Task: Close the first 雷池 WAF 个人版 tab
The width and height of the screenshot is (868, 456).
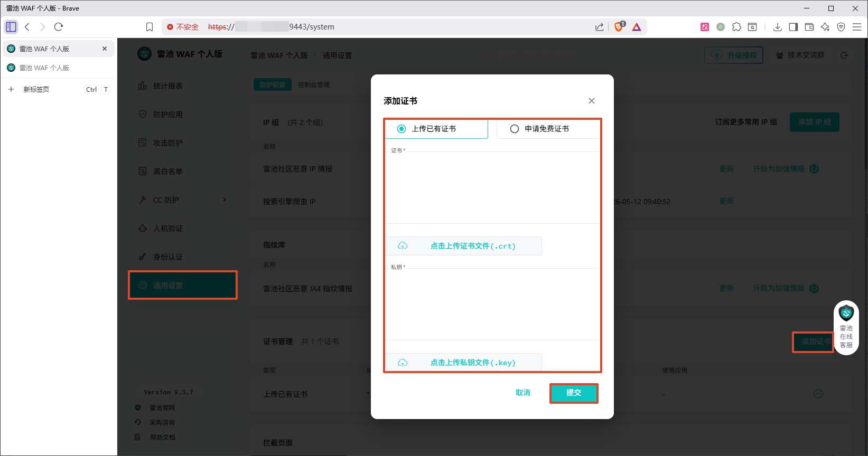Action: tap(105, 49)
